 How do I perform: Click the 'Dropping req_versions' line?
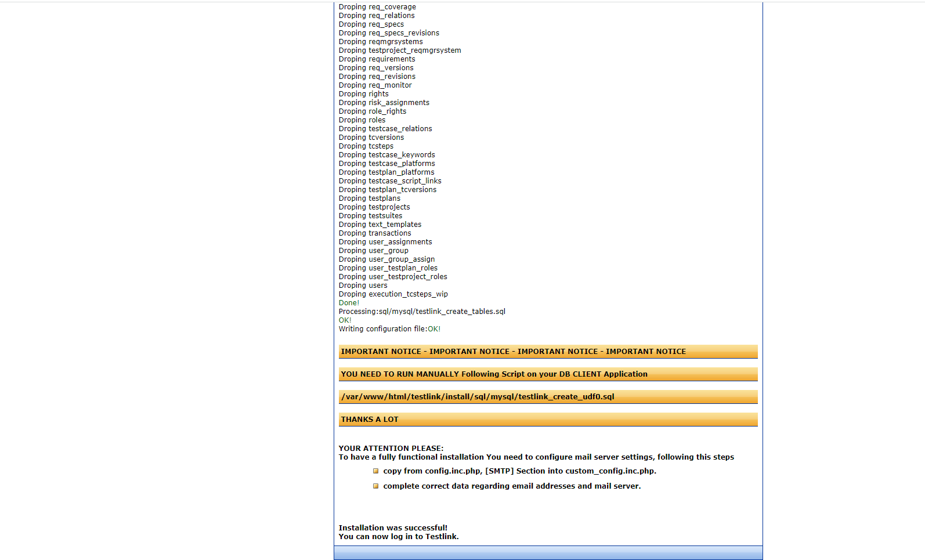coord(376,68)
